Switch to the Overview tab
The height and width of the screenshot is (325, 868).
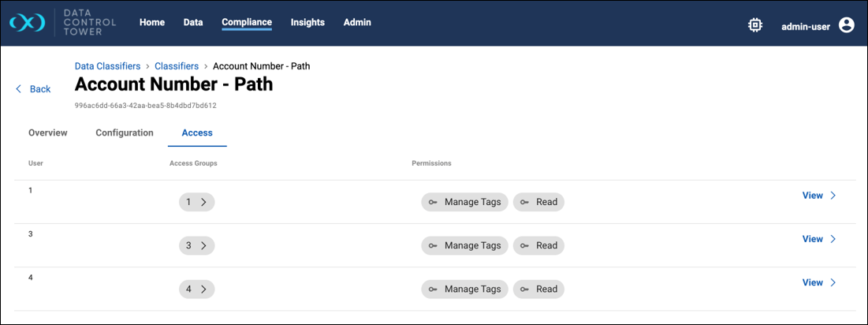[48, 133]
